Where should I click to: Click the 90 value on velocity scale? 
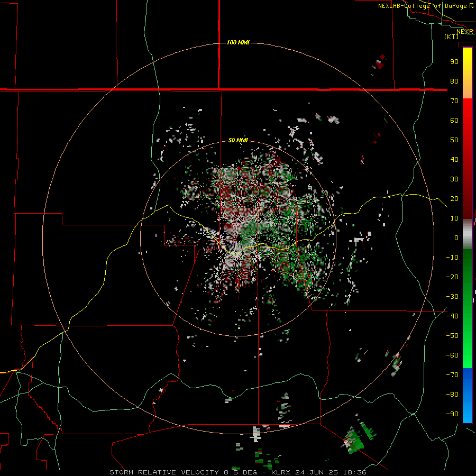point(454,62)
